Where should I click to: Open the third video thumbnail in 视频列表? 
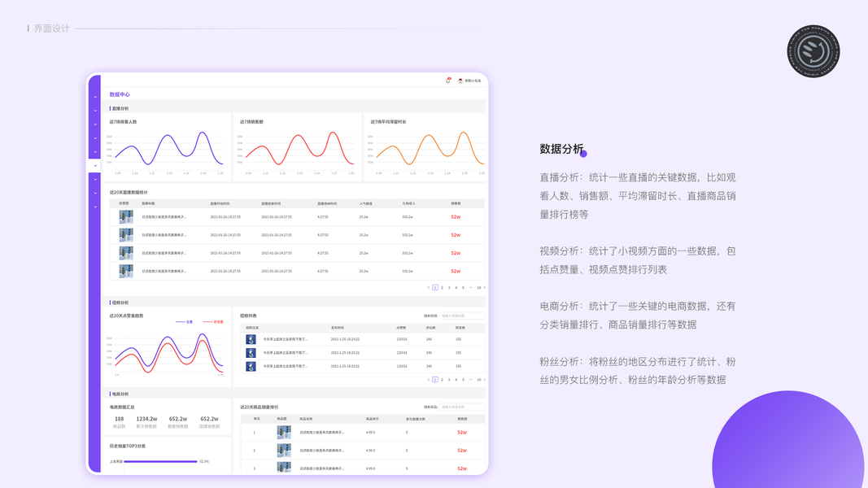[251, 366]
